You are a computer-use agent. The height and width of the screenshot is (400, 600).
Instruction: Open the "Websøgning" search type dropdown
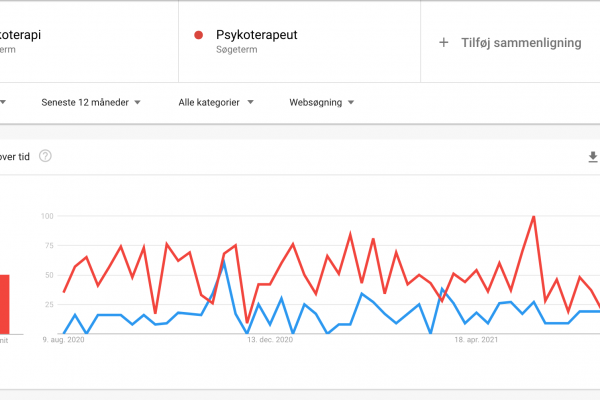tap(322, 102)
